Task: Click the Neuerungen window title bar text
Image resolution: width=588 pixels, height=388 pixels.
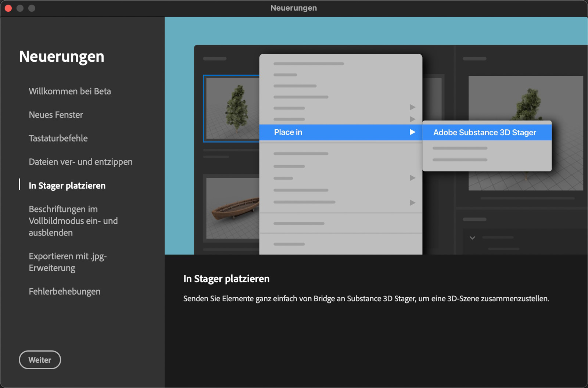Action: coord(294,8)
